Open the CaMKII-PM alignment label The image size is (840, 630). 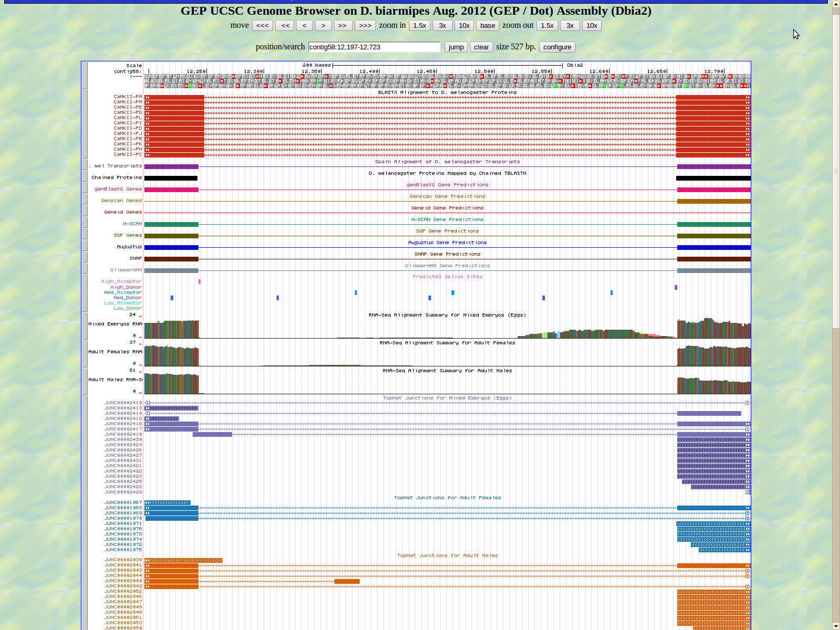click(128, 102)
